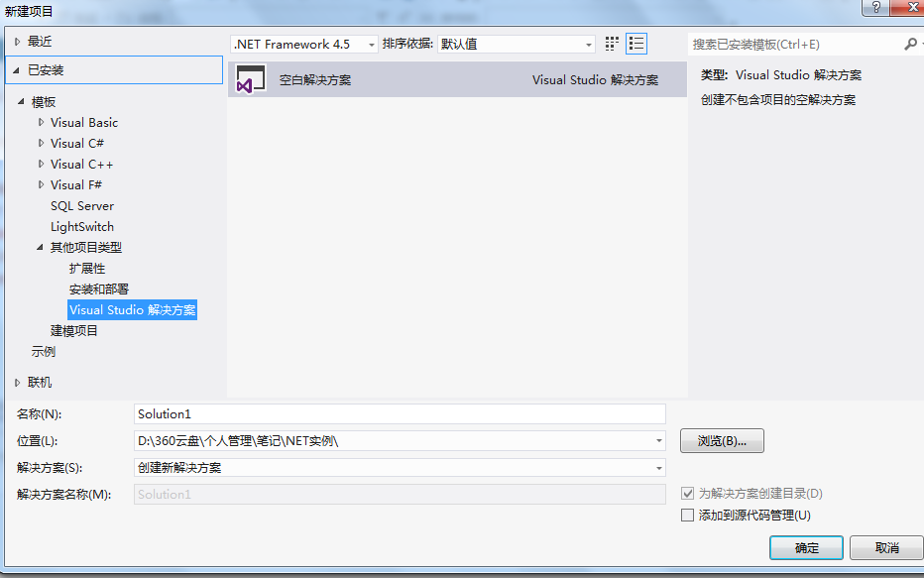Click the search installed templates field
The image size is (924, 578).
(796, 45)
